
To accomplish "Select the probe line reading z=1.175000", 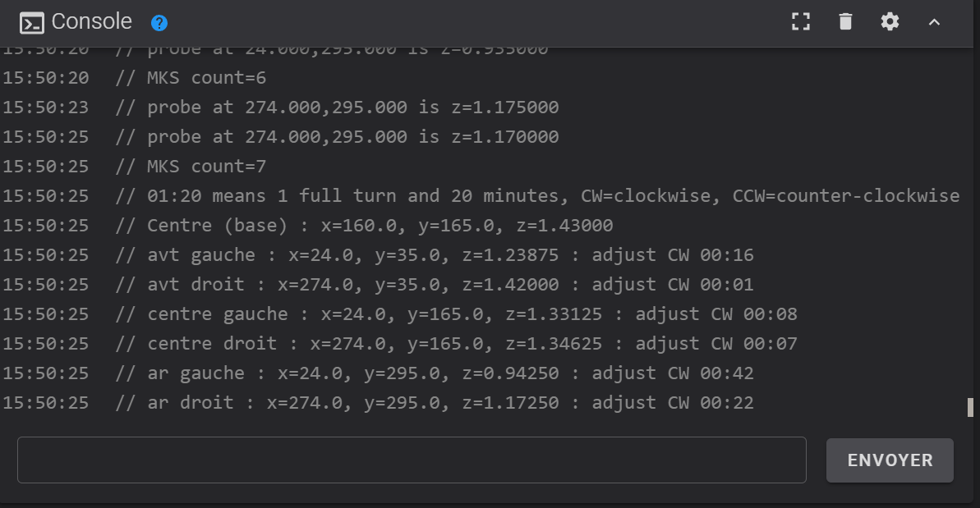I will (x=352, y=108).
